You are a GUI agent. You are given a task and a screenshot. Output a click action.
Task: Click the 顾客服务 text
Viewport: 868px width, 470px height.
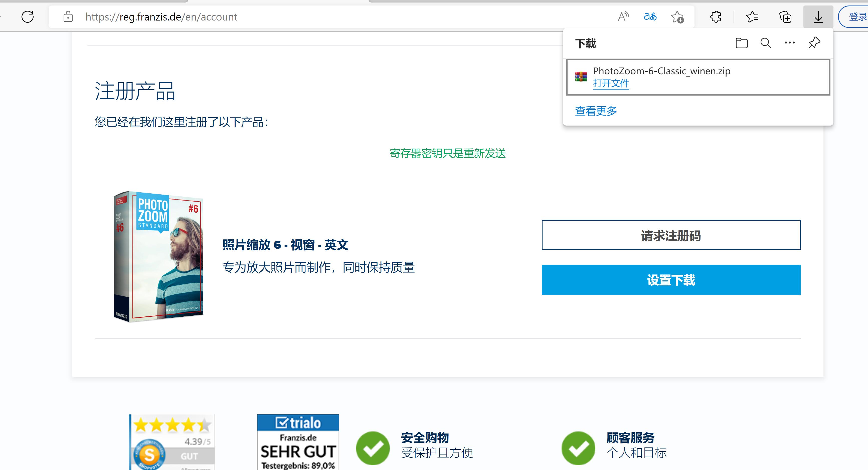coord(630,438)
